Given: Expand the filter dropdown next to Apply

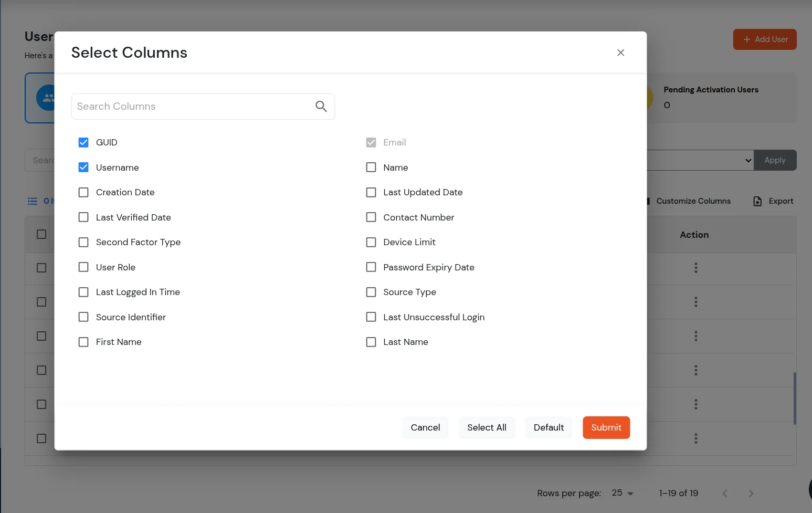Looking at the screenshot, I should (747, 160).
